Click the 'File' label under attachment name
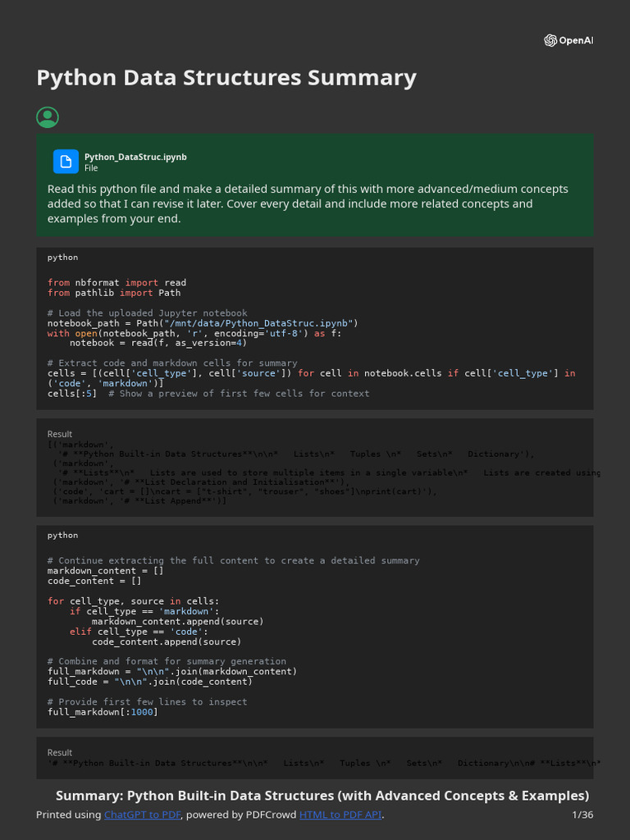This screenshot has height=840, width=630. [91, 167]
